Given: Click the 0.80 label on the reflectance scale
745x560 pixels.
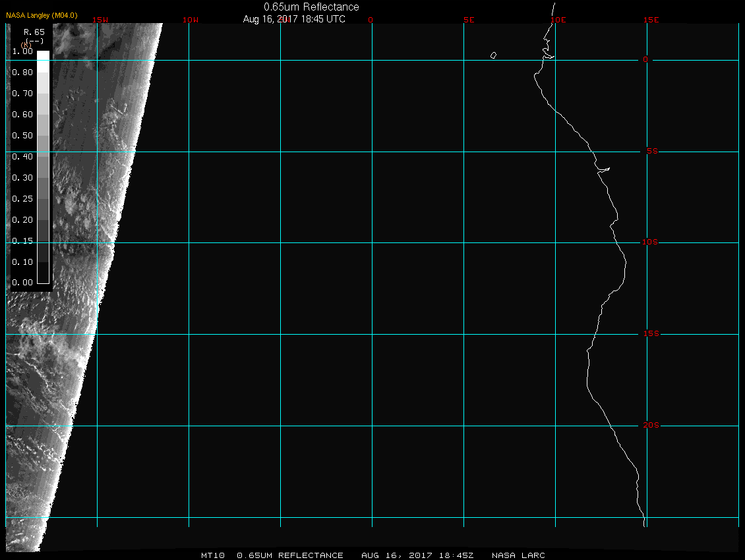Looking at the screenshot, I should (22, 72).
